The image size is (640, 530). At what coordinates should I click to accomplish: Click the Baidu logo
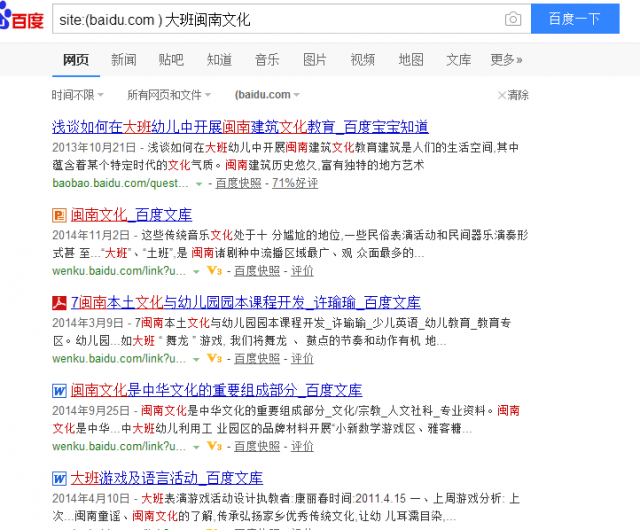pos(21,18)
